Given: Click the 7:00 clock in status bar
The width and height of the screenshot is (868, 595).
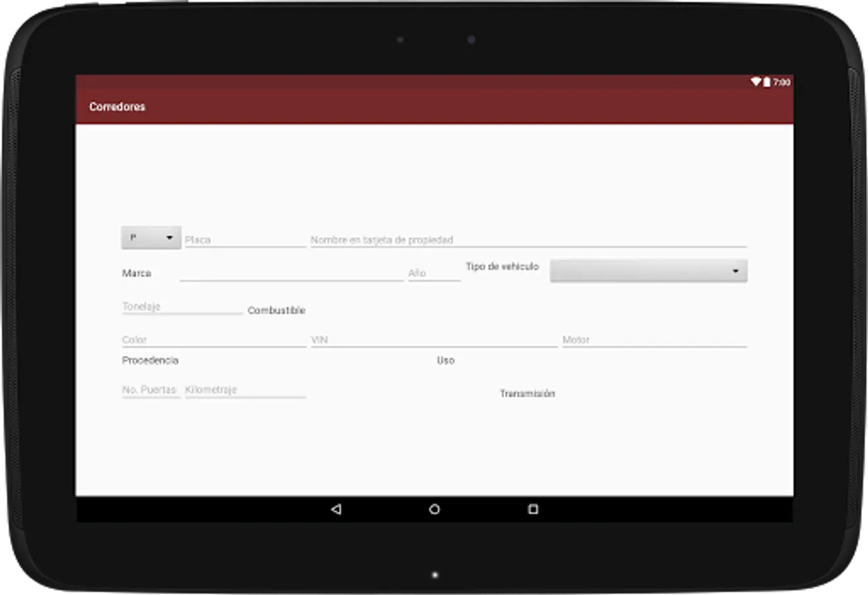Looking at the screenshot, I should click(781, 82).
